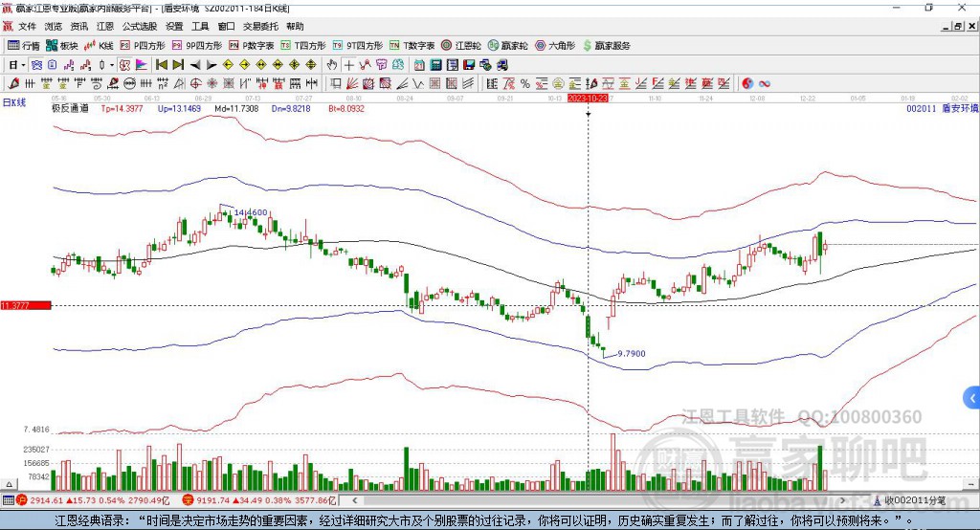
Task: Click the 2023-10-23 date marker
Action: pos(588,99)
